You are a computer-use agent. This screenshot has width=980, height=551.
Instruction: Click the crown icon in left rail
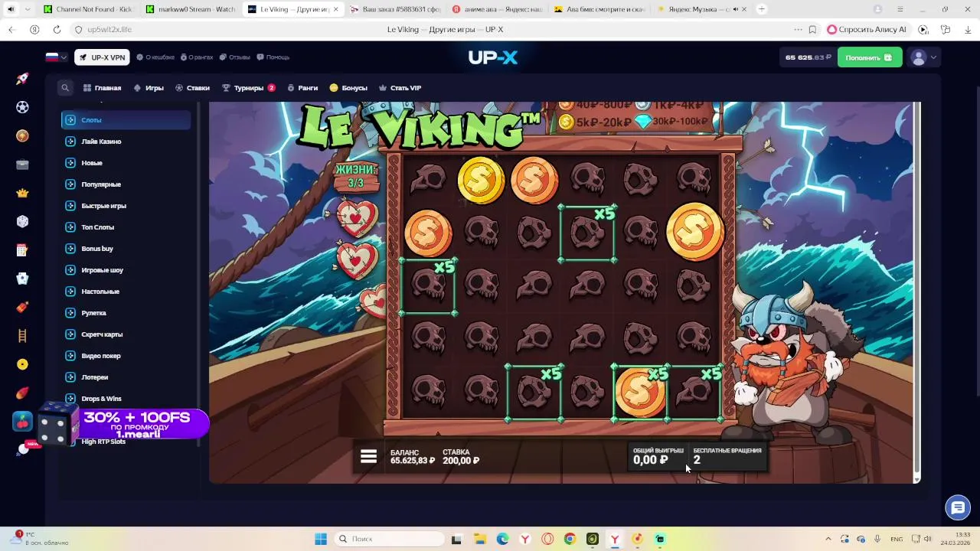tap(22, 193)
